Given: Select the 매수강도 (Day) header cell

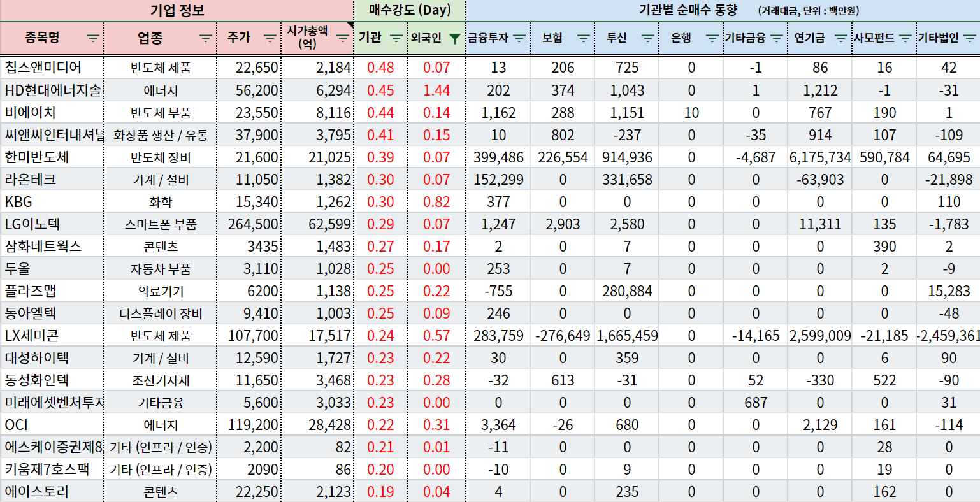Looking at the screenshot, I should tap(410, 10).
